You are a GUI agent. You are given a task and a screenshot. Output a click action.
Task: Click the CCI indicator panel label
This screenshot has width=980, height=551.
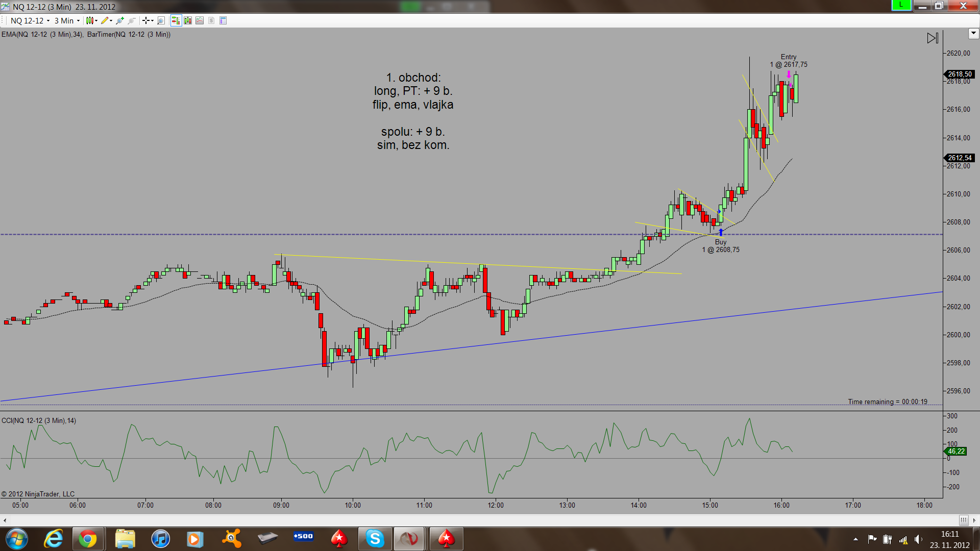39,420
